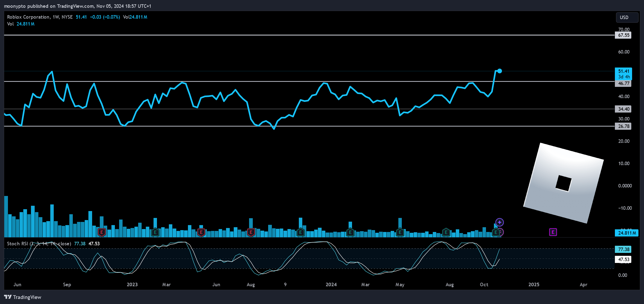Click the red earnings marker left of Jun 2023
This screenshot has height=304, width=644.
pos(201,232)
